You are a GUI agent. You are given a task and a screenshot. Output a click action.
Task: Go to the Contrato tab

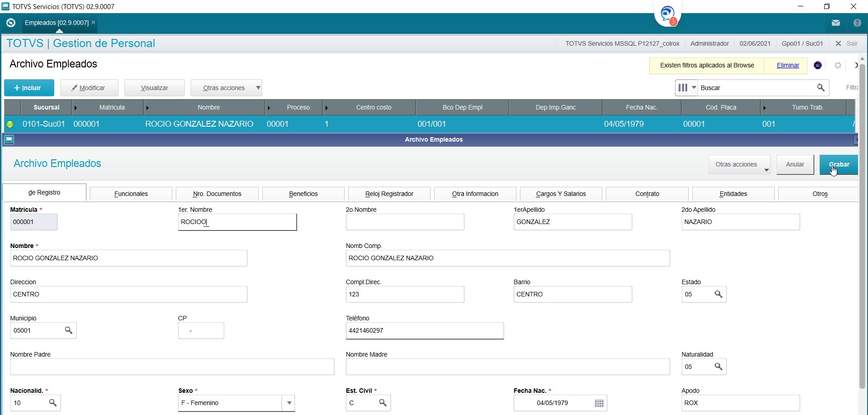(x=647, y=194)
